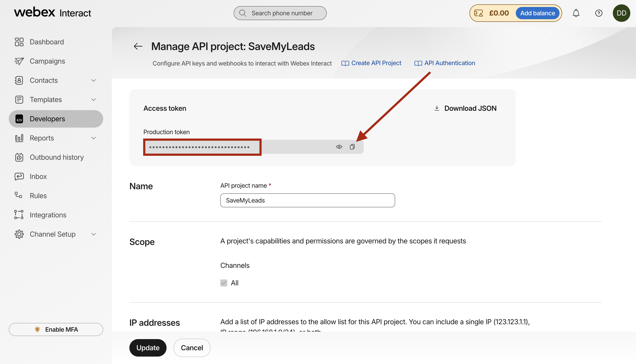Click the Outbound history clock icon
Screen dimensions: 636x364
(x=19, y=157)
